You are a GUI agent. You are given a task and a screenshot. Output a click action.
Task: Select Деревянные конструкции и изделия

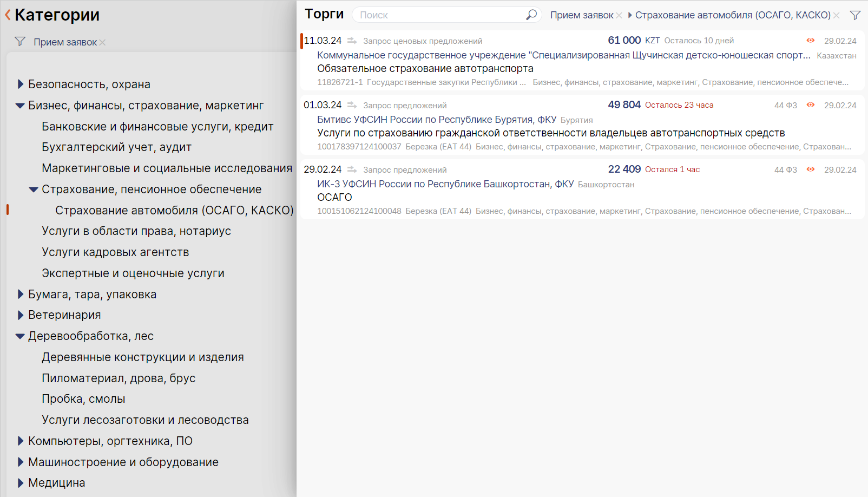(143, 357)
